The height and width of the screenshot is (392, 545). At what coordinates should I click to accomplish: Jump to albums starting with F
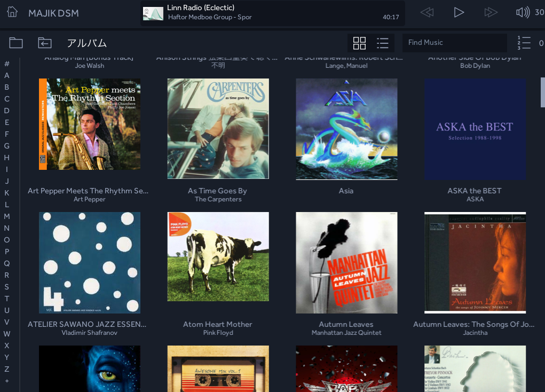(x=7, y=134)
